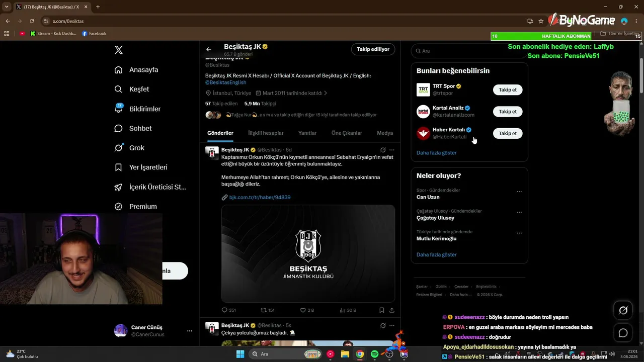644x362 pixels.
Task: Open the Facebook bookmark
Action: (x=94, y=34)
